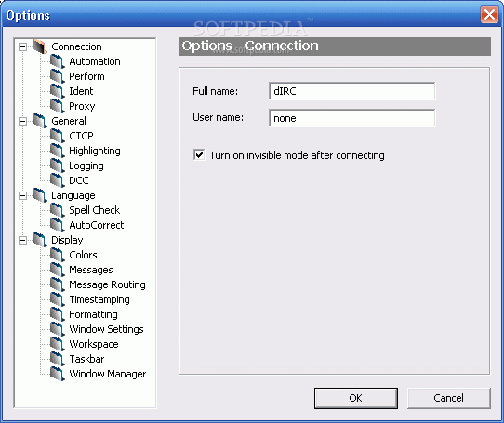
Task: Click the OK button
Action: pos(356,398)
